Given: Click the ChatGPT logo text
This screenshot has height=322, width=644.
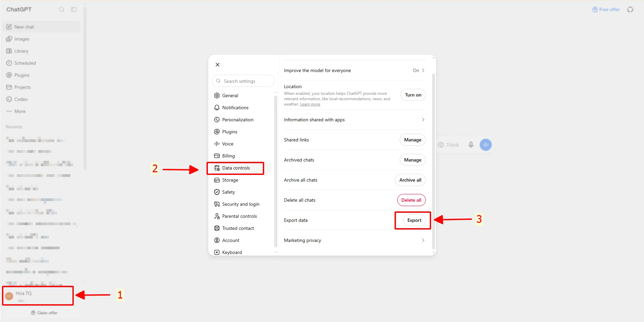Looking at the screenshot, I should [x=19, y=9].
